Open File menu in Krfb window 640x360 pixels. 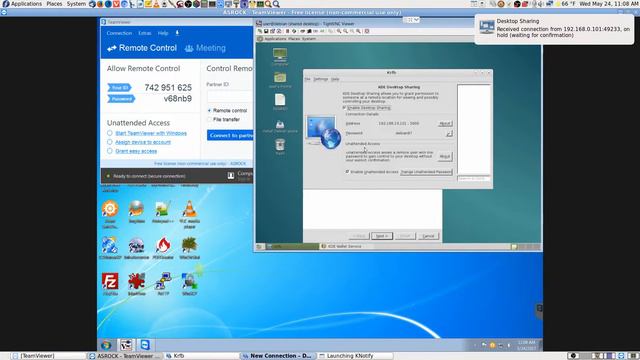click(x=307, y=79)
